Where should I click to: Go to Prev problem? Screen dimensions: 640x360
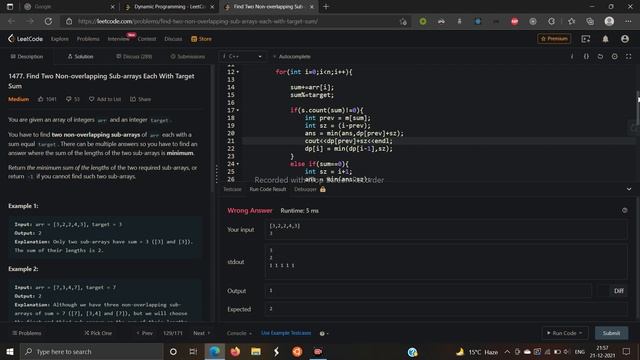pos(144,333)
